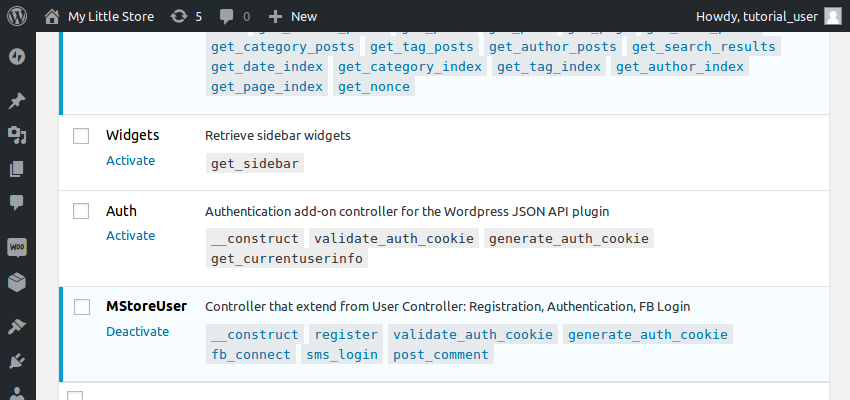The height and width of the screenshot is (400, 850).
Task: Click the 'Controller that extend from User Controller' description
Action: click(448, 307)
